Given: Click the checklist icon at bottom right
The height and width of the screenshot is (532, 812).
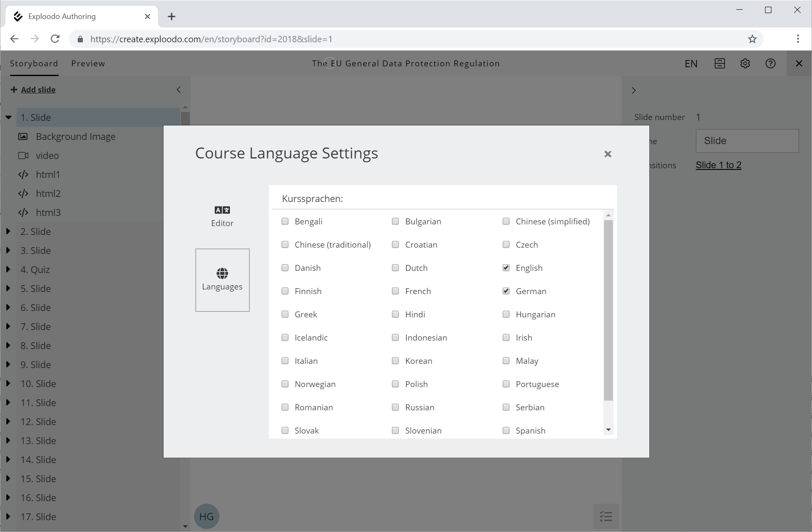Looking at the screenshot, I should point(606,516).
